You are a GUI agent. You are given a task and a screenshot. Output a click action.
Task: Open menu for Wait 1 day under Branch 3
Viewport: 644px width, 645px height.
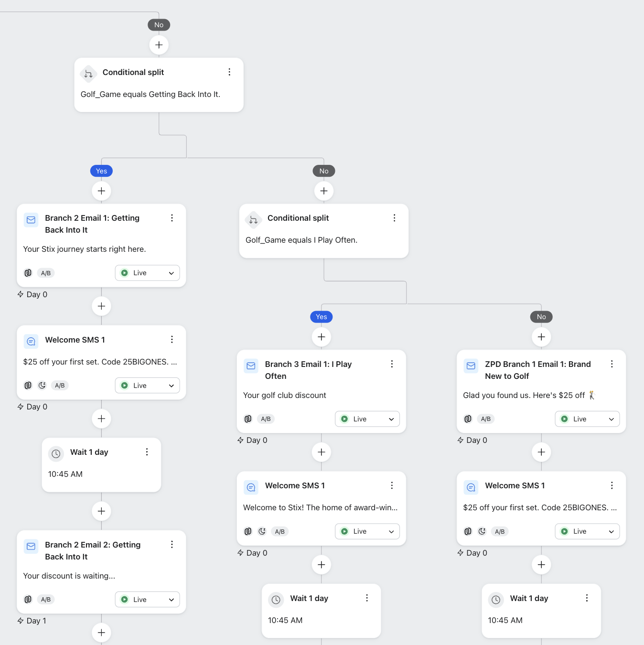(367, 598)
